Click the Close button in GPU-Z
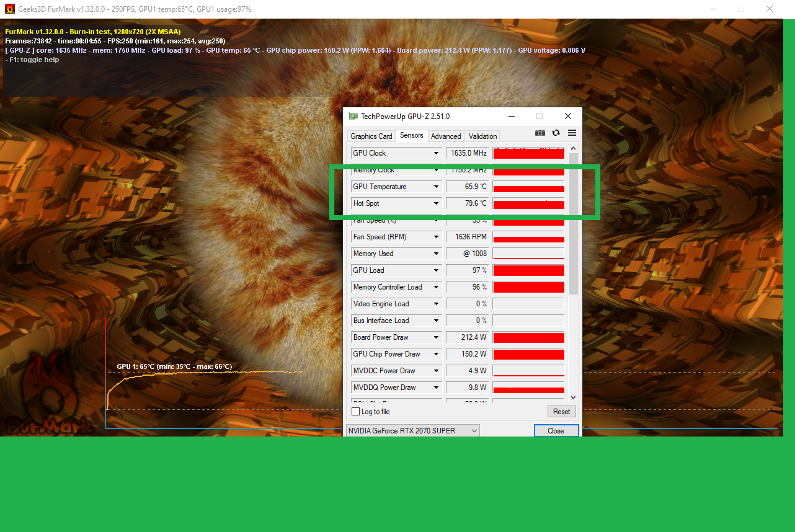Viewport: 795px width, 532px height. (x=556, y=431)
